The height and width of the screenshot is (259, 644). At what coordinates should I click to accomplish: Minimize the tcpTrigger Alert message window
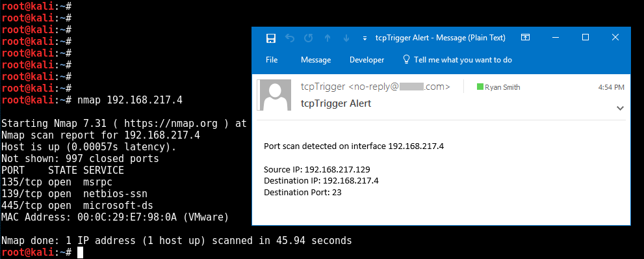point(555,38)
